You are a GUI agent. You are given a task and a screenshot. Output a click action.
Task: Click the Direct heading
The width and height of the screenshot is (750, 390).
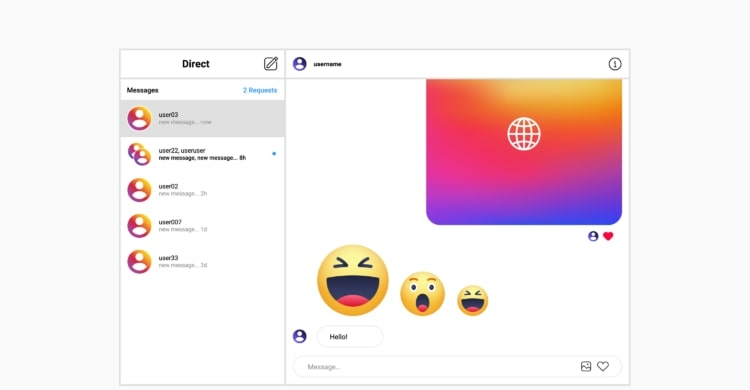(196, 64)
